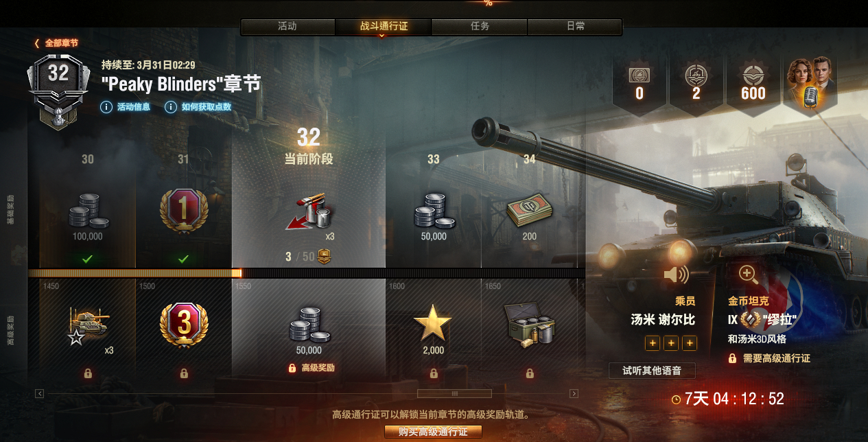Click the speaker voiceover preview icon

[x=676, y=275]
